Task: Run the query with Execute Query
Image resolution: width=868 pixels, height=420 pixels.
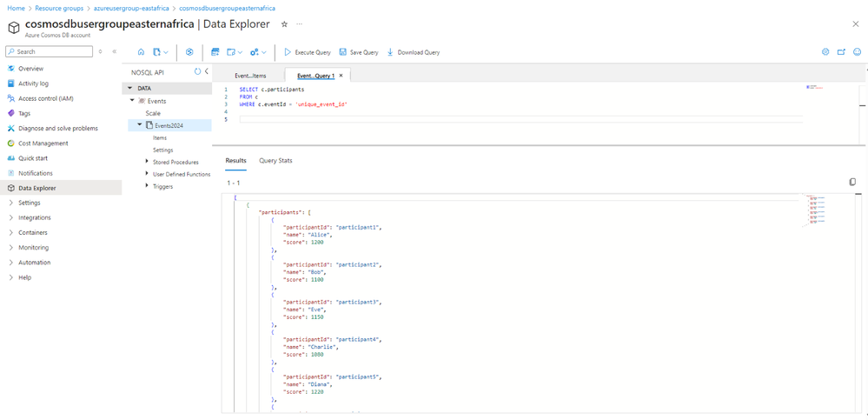Action: click(x=308, y=52)
